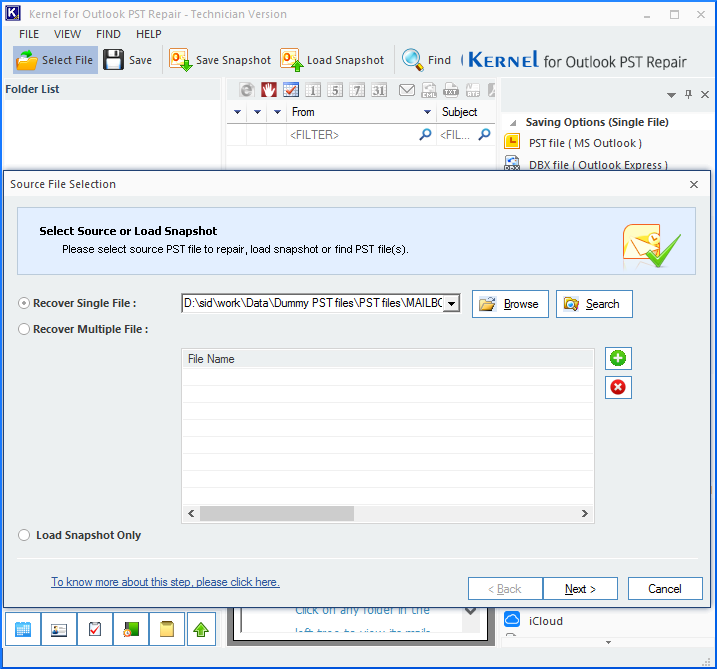Open the Notes yellow icon in bottom bar
717x669 pixels.
coord(167,629)
